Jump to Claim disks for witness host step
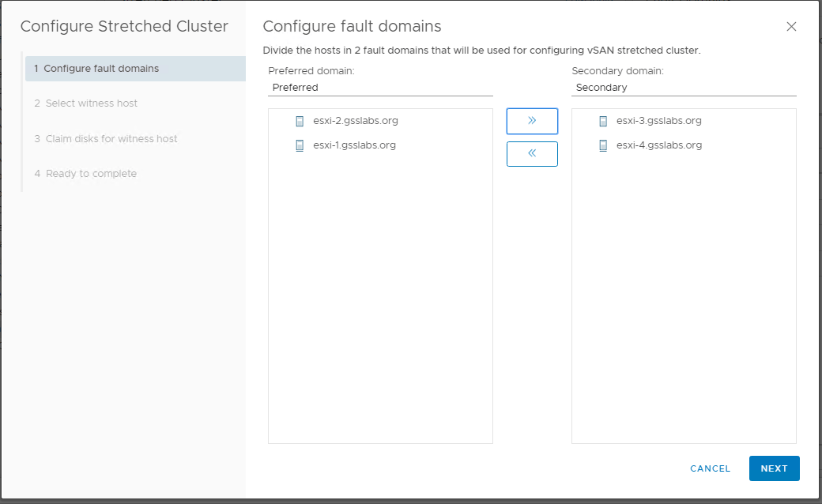 click(111, 139)
